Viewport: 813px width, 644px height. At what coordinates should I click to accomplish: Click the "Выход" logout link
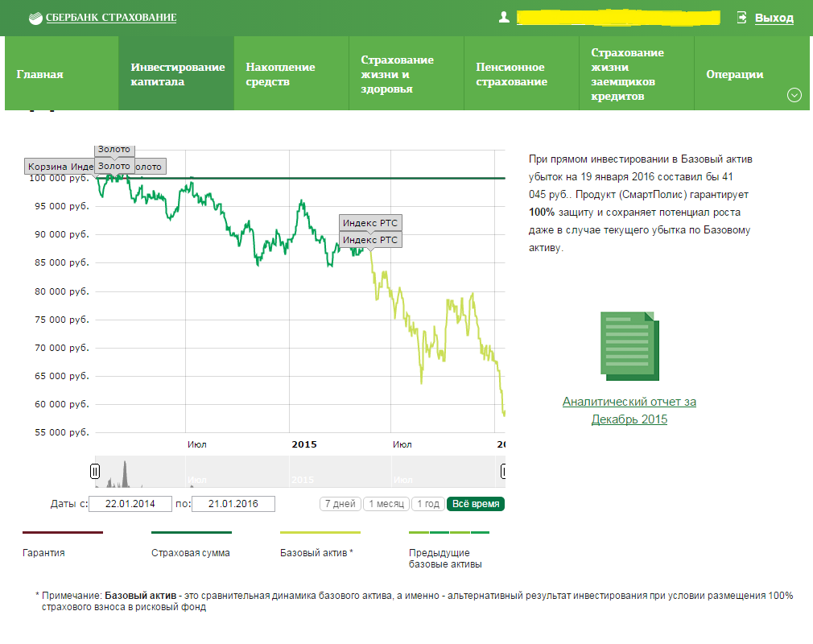tap(774, 18)
